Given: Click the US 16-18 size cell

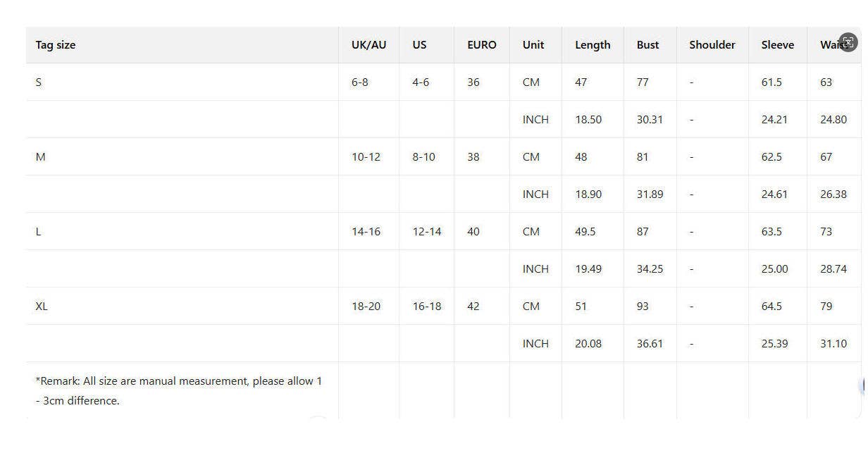Looking at the screenshot, I should [427, 307].
